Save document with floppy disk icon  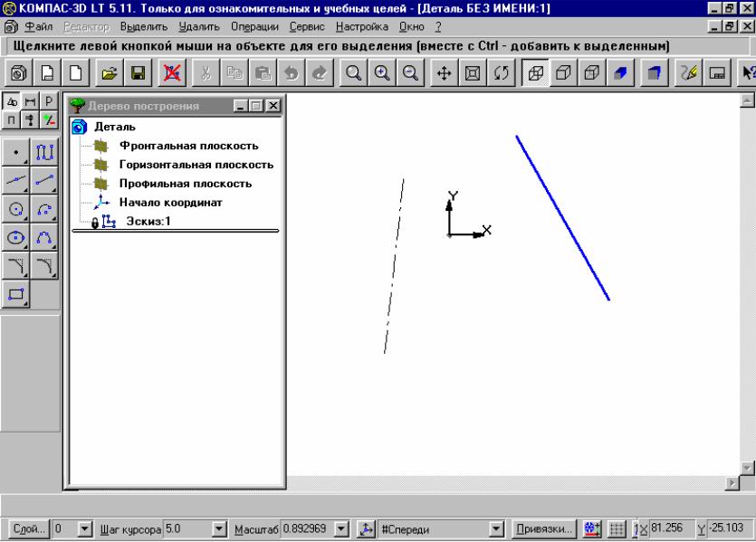tap(138, 73)
